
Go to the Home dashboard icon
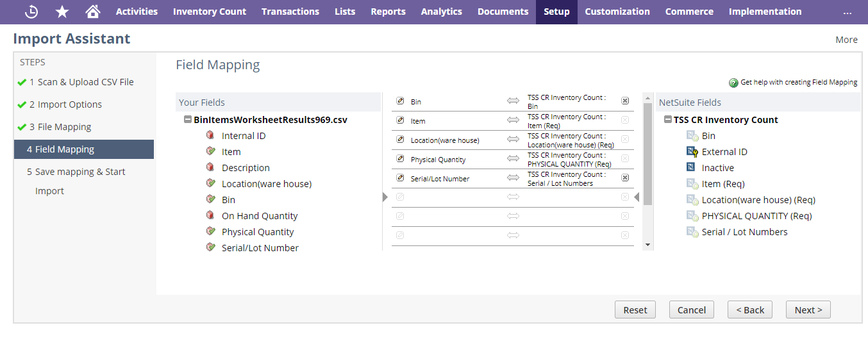coord(93,12)
